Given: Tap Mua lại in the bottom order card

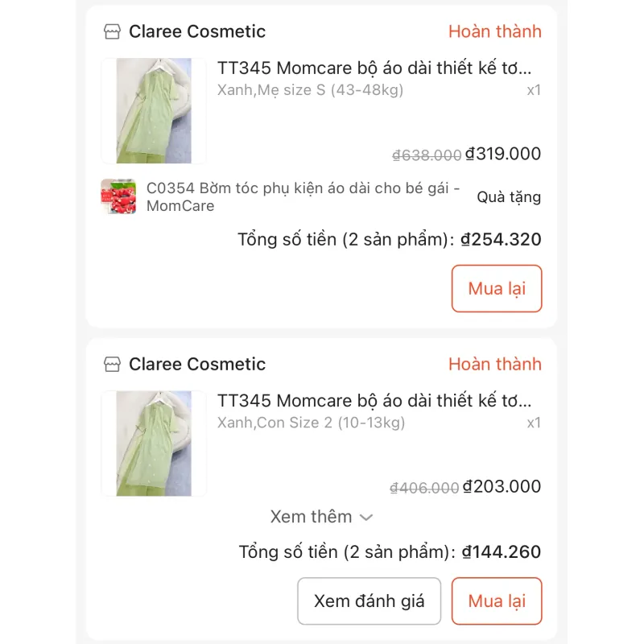Looking at the screenshot, I should tap(497, 601).
